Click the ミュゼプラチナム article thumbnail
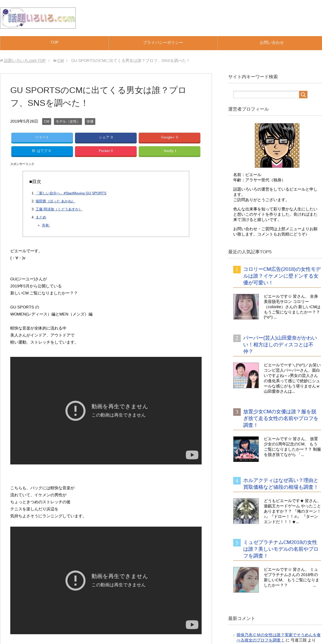 click(246, 580)
